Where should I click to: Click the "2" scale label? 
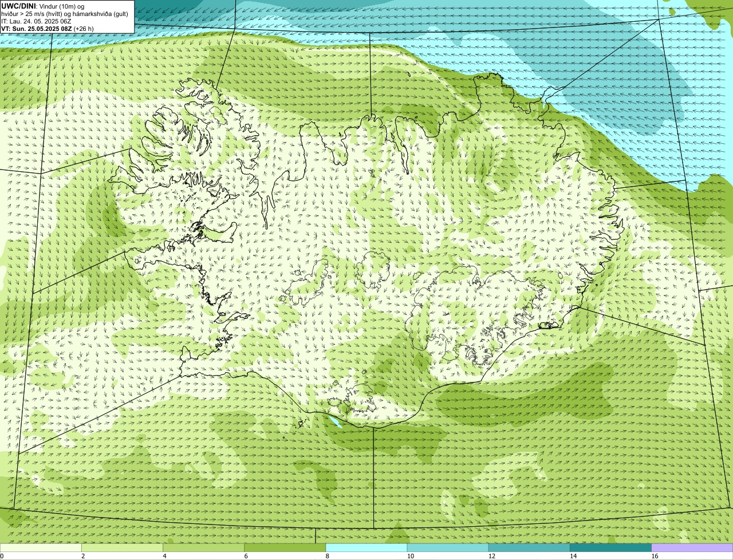click(x=83, y=556)
